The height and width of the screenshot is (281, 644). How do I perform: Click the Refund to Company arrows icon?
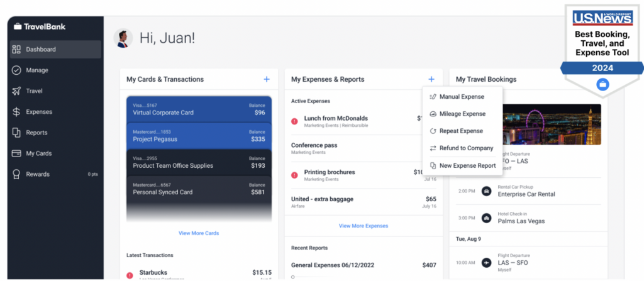(x=433, y=148)
